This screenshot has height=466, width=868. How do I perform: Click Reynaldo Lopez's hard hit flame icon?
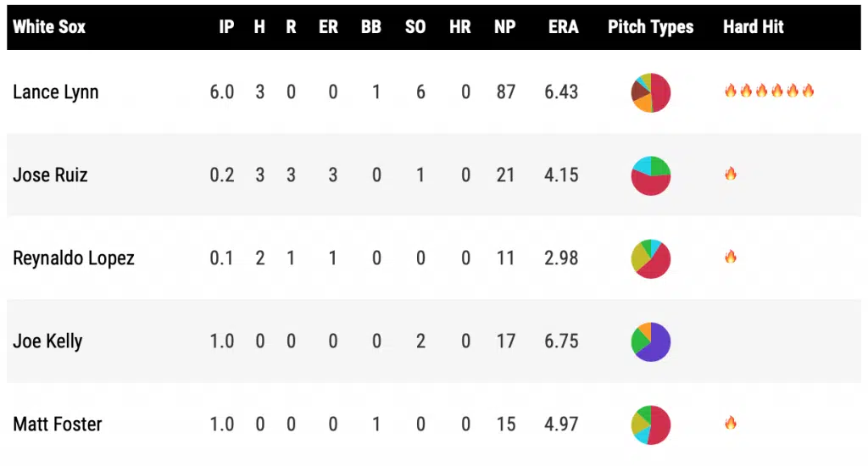730,258
